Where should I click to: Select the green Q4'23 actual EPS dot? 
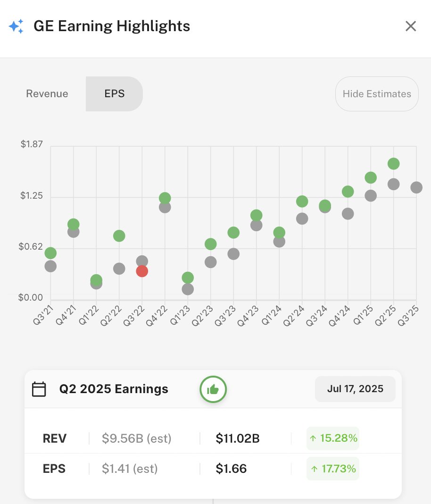click(x=256, y=215)
